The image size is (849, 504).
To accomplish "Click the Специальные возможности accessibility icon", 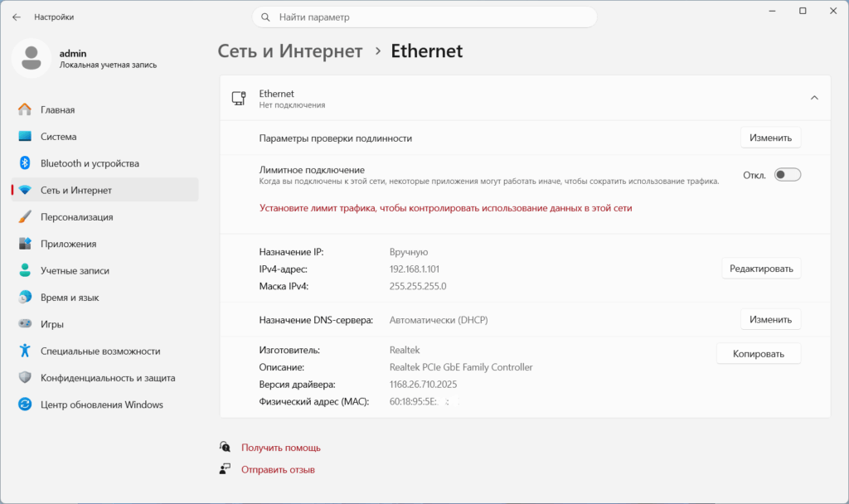I will tap(25, 351).
